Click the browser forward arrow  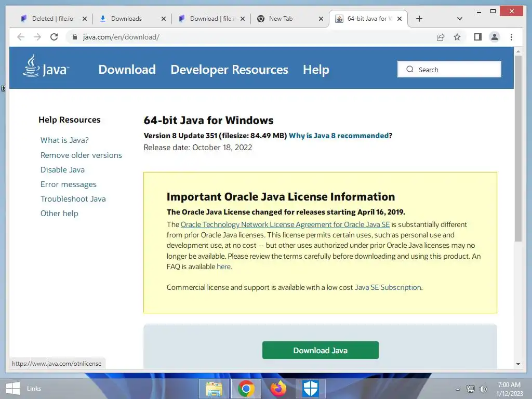click(37, 37)
